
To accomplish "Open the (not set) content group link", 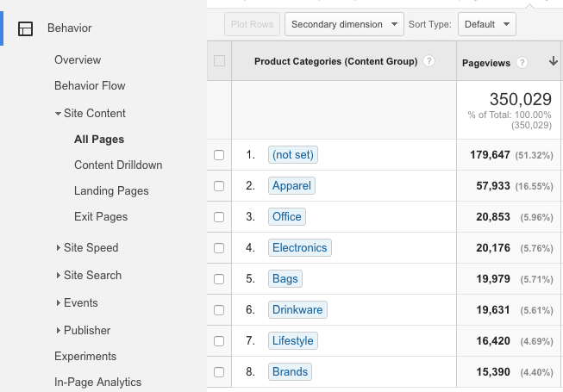I will coord(293,154).
